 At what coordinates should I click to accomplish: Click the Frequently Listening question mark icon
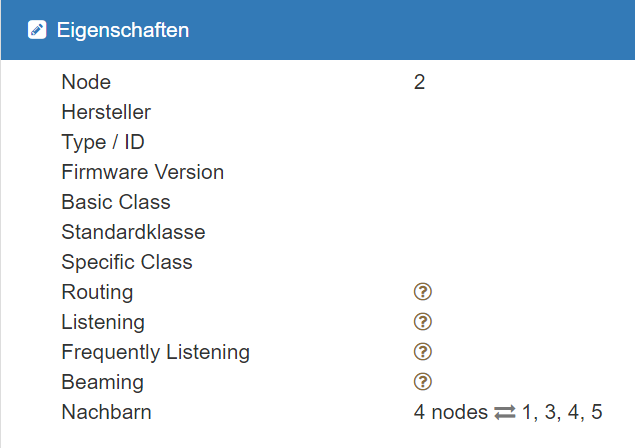(423, 352)
